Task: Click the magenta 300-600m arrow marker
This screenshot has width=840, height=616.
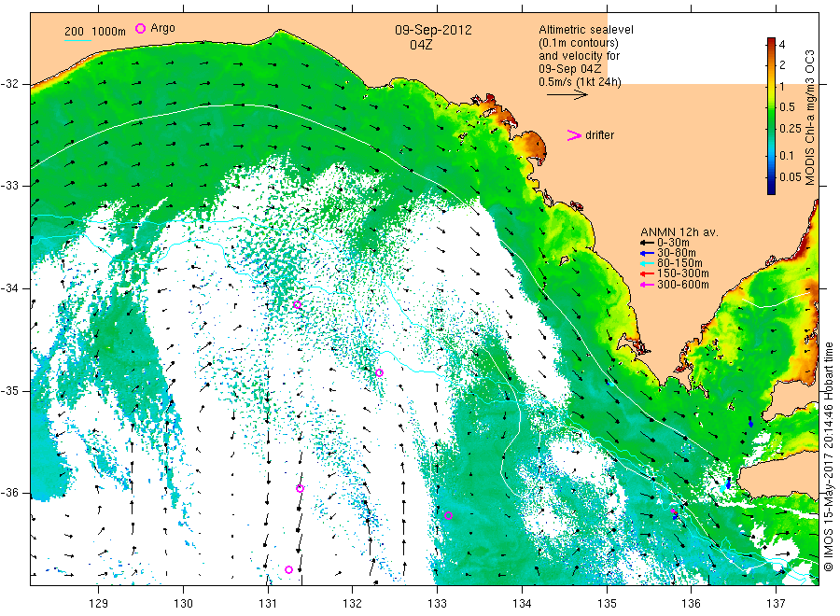Action: (647, 285)
